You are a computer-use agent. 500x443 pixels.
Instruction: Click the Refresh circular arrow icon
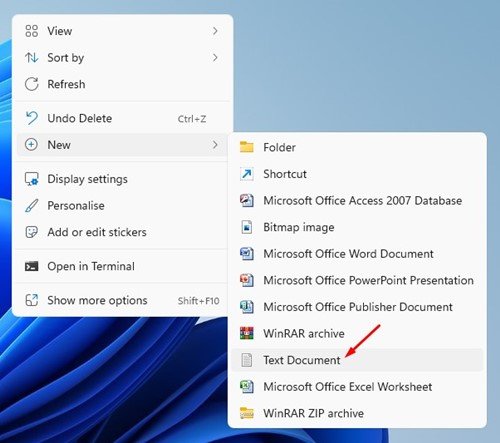pyautogui.click(x=32, y=84)
